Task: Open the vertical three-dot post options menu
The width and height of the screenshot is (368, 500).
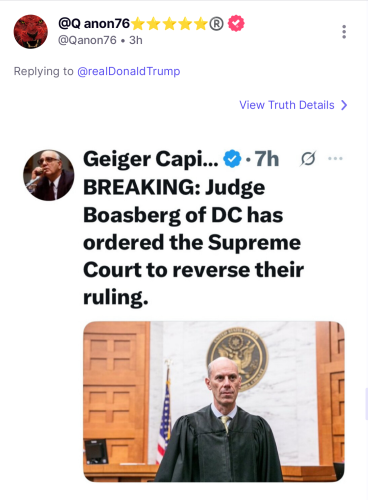Action: click(344, 32)
